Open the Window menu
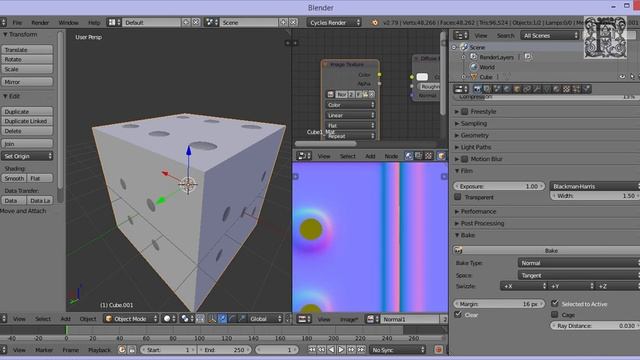Viewport: 640px width, 360px height. pos(68,22)
